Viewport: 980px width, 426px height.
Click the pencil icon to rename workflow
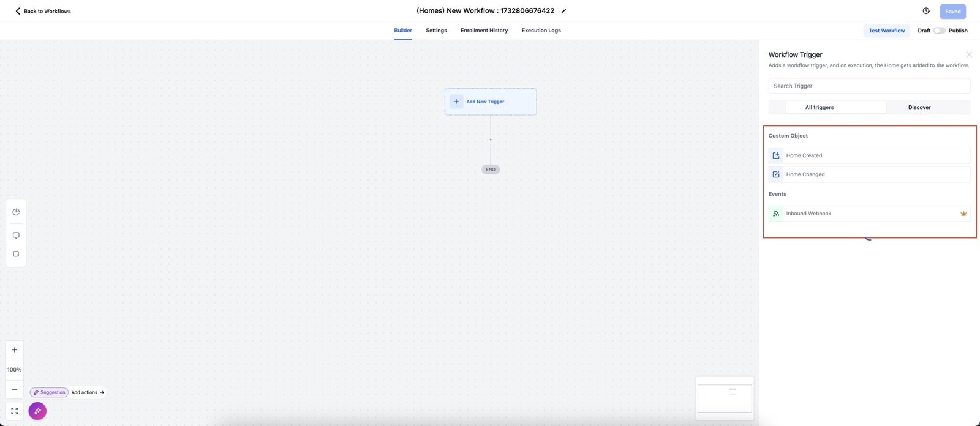[563, 11]
